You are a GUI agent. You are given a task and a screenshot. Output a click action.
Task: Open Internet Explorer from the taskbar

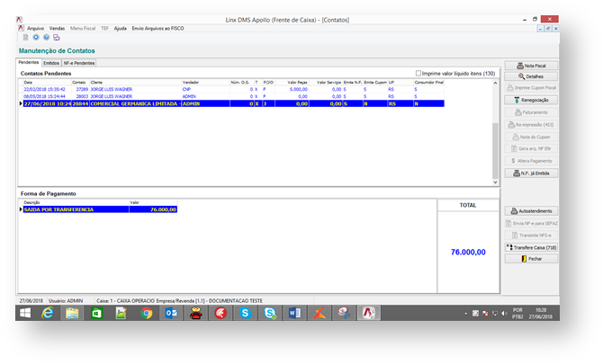pyautogui.click(x=48, y=314)
